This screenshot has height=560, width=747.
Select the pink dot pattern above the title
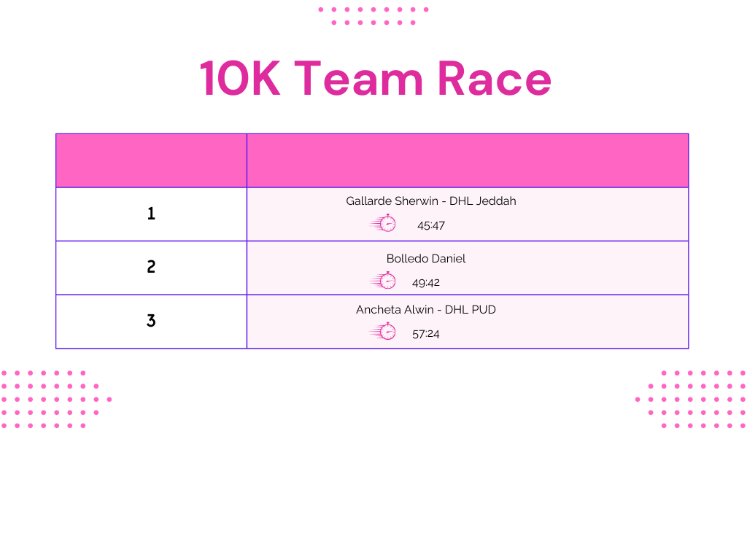pyautogui.click(x=373, y=16)
